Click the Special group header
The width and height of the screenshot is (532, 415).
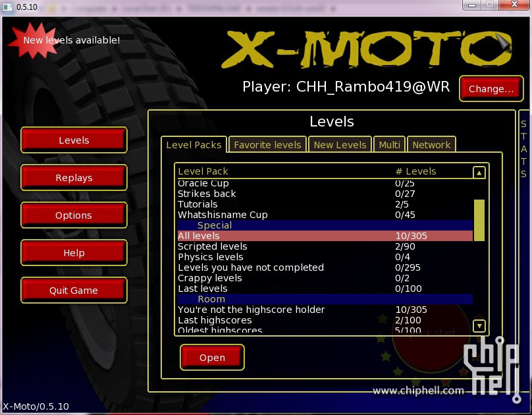[325, 225]
